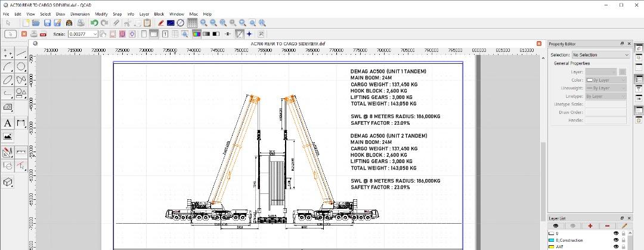Select the Hatch tool
The image size is (644, 250).
(8, 107)
